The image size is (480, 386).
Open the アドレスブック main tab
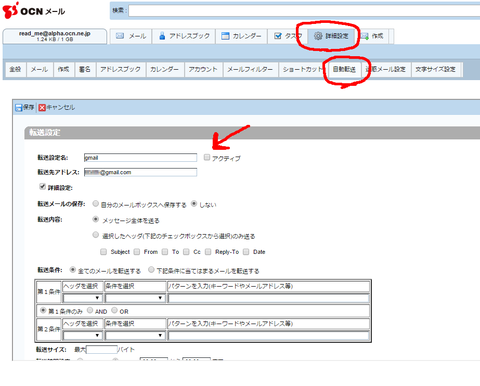(x=184, y=36)
